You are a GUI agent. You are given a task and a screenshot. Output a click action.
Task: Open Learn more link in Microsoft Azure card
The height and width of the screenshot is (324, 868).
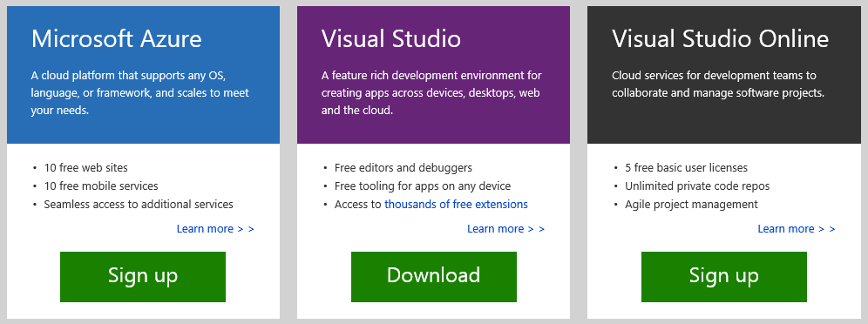215,229
